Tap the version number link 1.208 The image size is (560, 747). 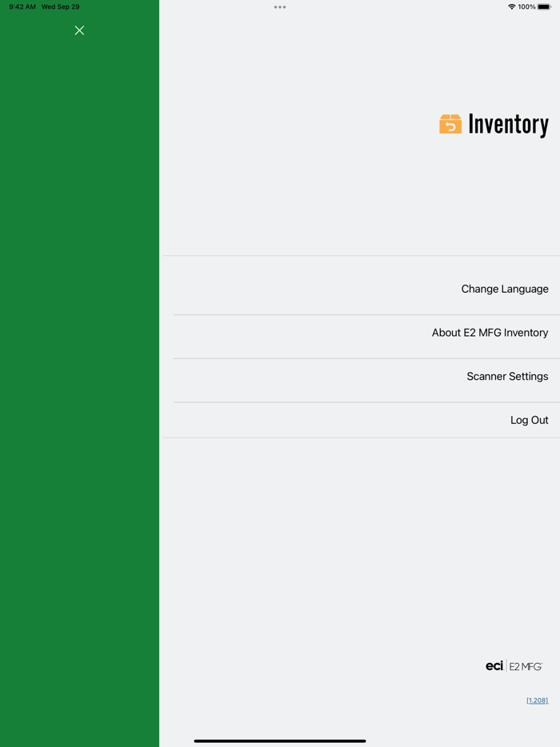point(537,701)
